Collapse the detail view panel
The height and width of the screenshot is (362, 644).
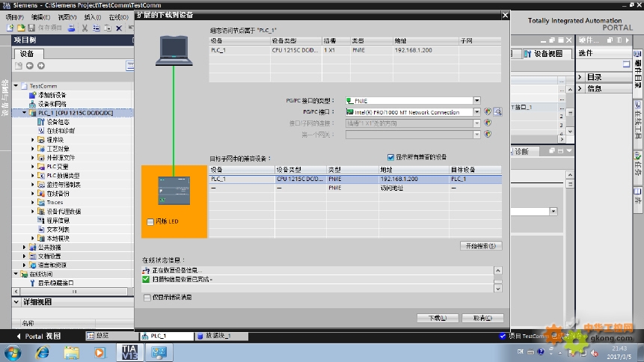coord(16,302)
